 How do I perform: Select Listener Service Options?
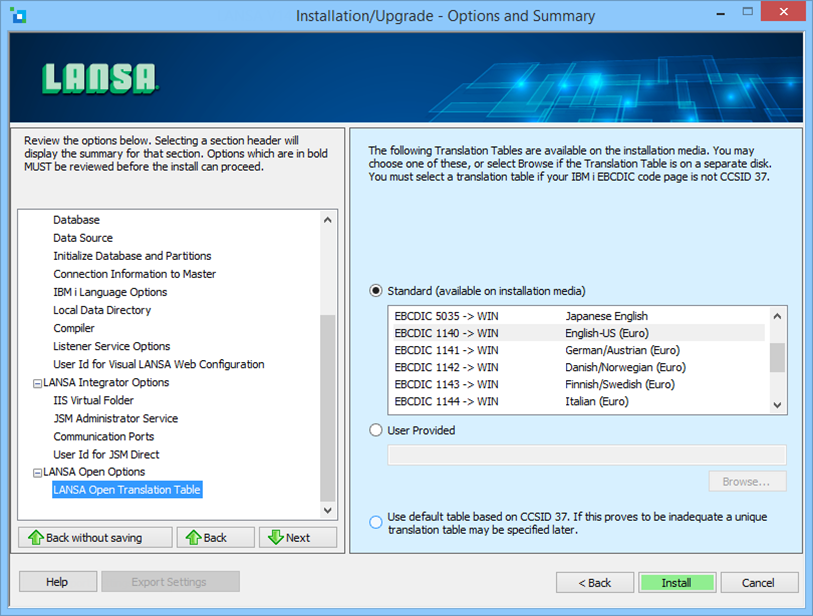tap(111, 346)
